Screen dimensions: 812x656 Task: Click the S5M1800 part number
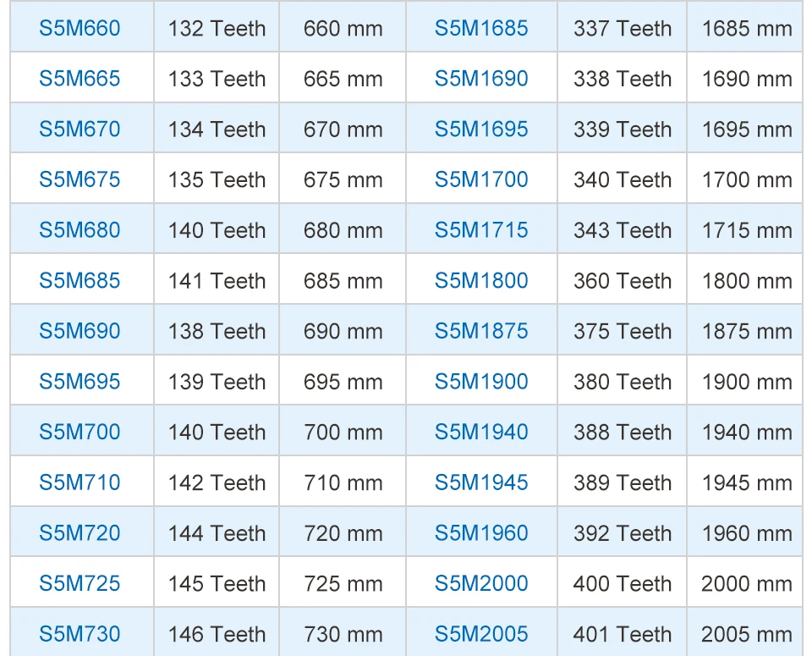coord(481,280)
